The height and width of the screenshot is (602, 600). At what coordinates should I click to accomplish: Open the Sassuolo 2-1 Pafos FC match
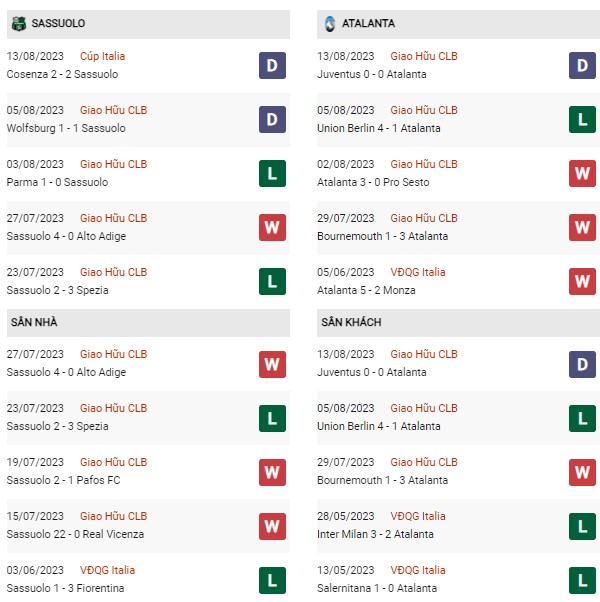(63, 480)
